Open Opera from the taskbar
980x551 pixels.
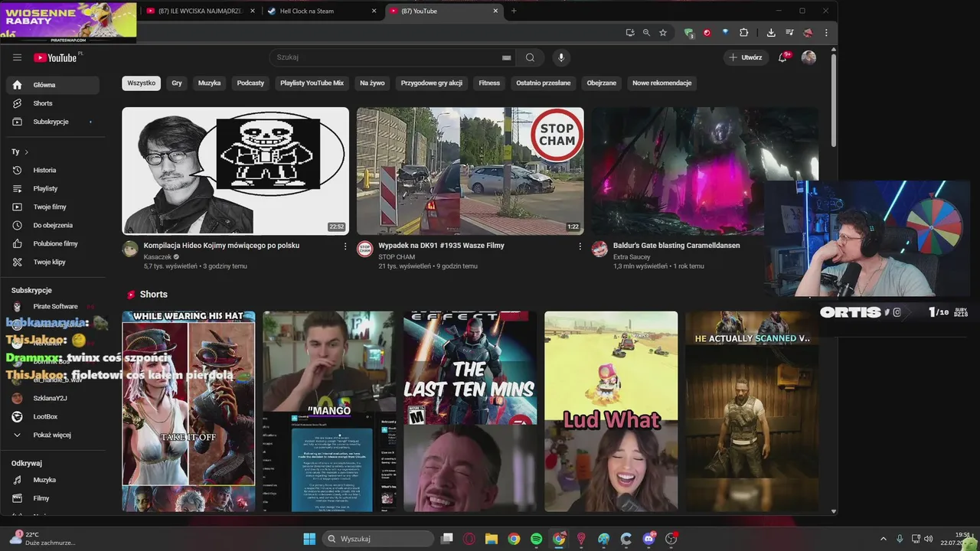[x=469, y=539]
